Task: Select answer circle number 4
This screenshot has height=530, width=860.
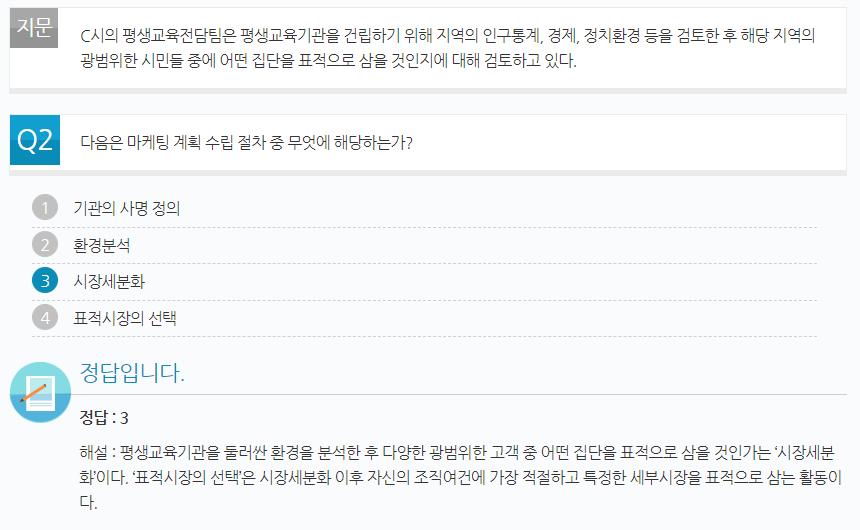Action: [45, 317]
